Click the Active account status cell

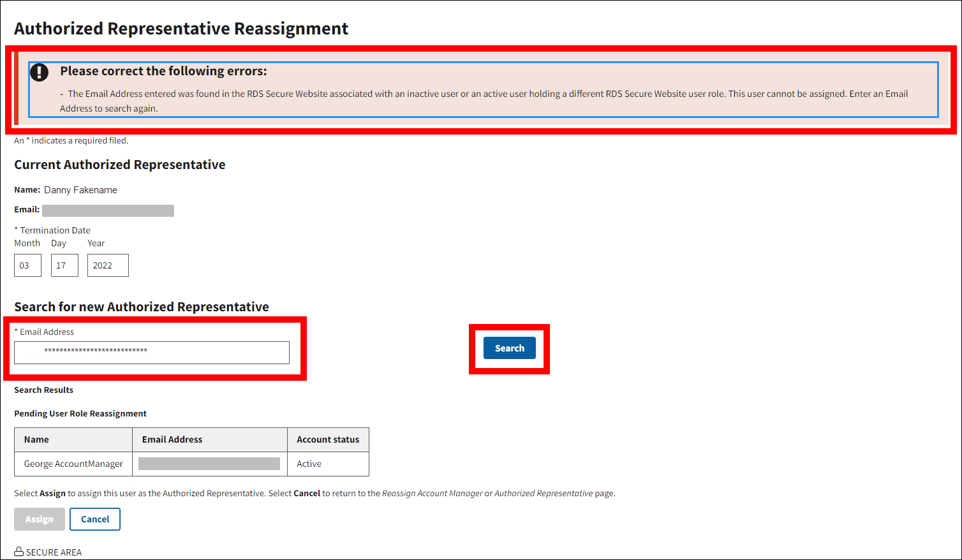point(309,464)
